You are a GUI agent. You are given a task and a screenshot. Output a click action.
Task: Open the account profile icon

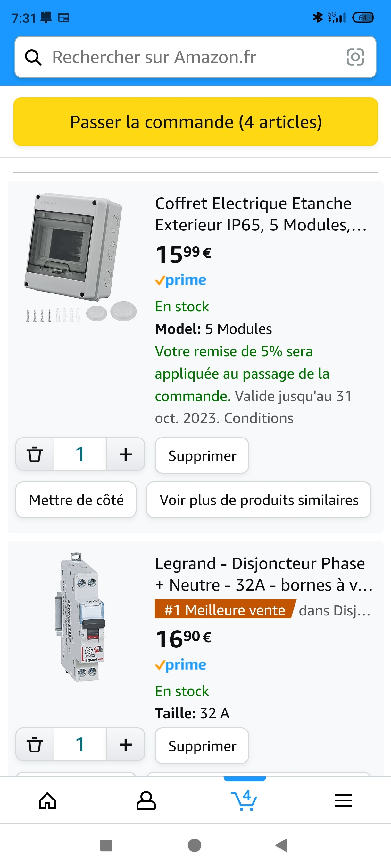146,800
